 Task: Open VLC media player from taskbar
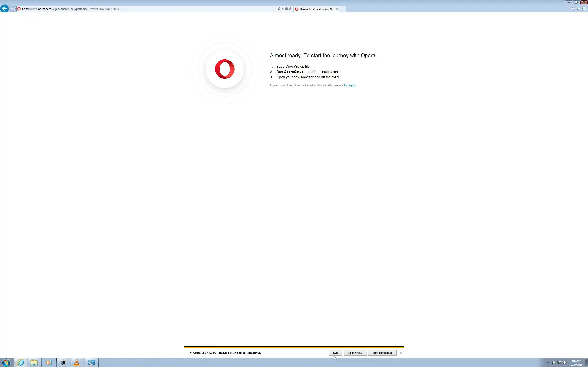[77, 362]
